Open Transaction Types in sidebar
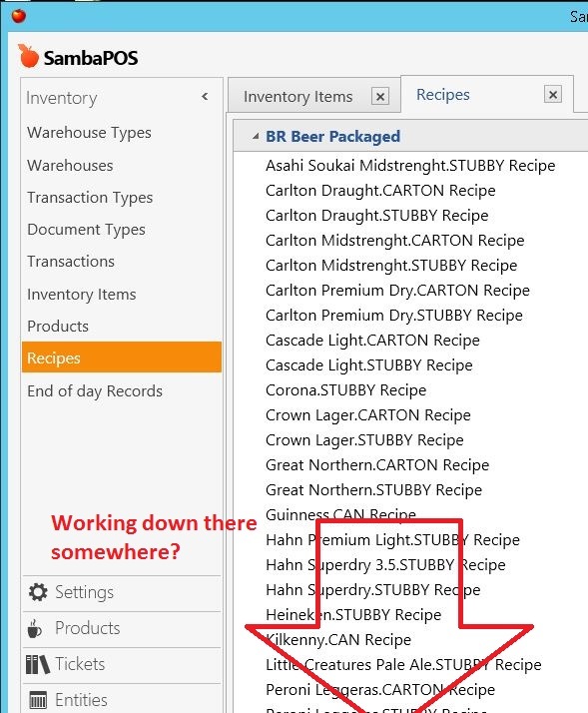The width and height of the screenshot is (588, 713). coord(90,198)
